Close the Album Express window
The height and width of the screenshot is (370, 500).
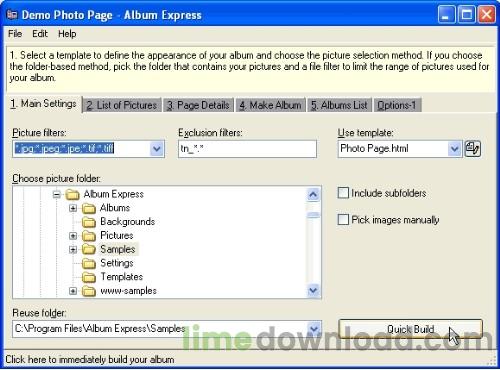(x=487, y=15)
